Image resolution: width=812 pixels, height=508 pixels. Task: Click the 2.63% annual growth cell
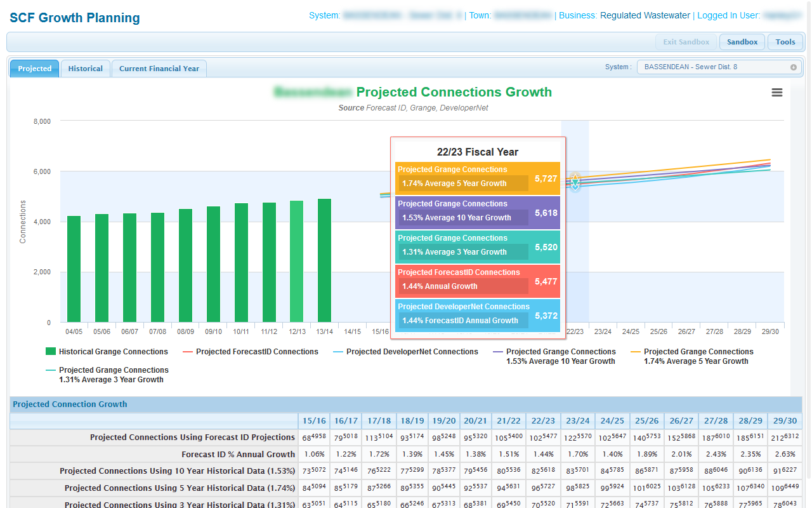(785, 455)
